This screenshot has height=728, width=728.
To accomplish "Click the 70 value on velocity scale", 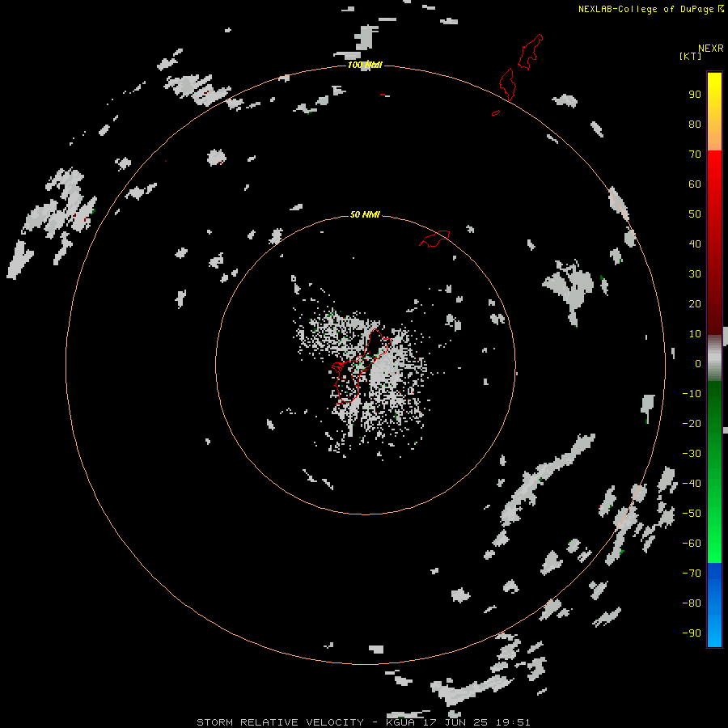I will point(695,154).
